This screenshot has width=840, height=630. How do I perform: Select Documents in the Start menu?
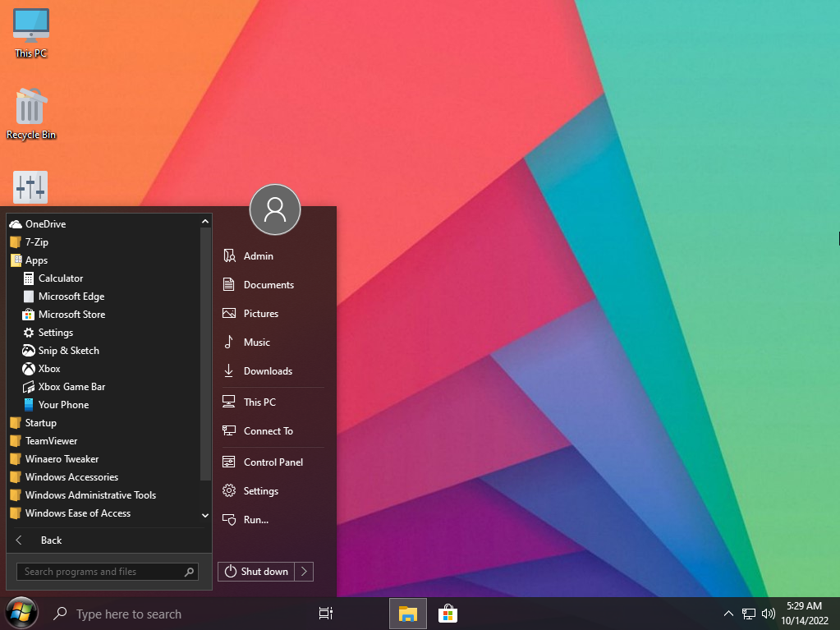(x=269, y=285)
